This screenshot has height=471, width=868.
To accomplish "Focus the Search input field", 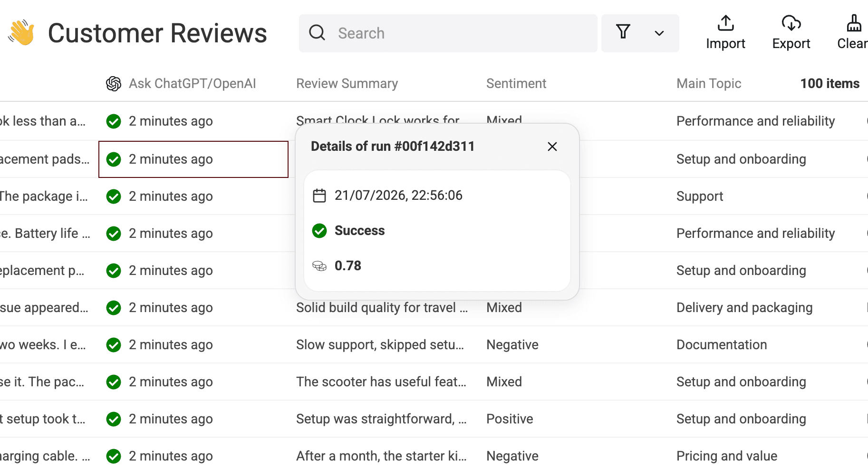I will (448, 33).
